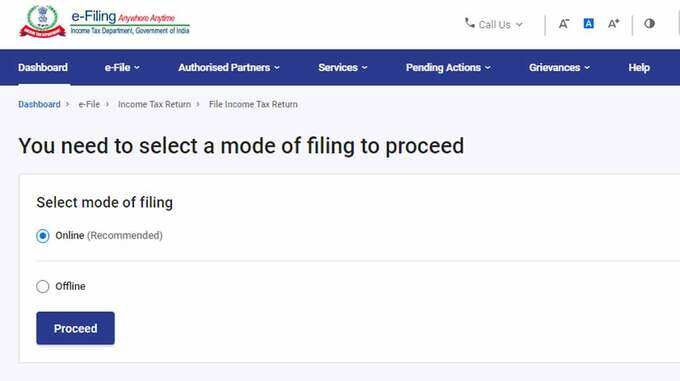This screenshot has height=381, width=680.
Task: Expand the Pending Actions menu
Action: point(448,68)
